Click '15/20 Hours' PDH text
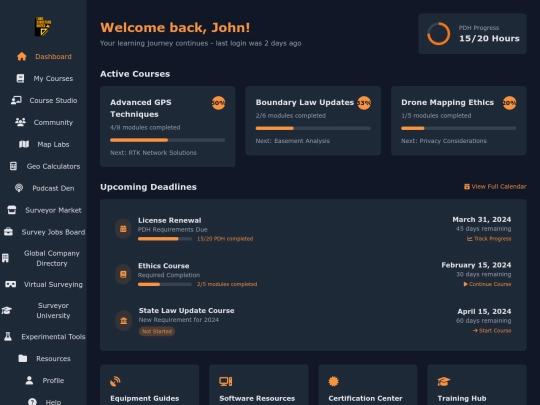540x405 pixels. pyautogui.click(x=489, y=39)
